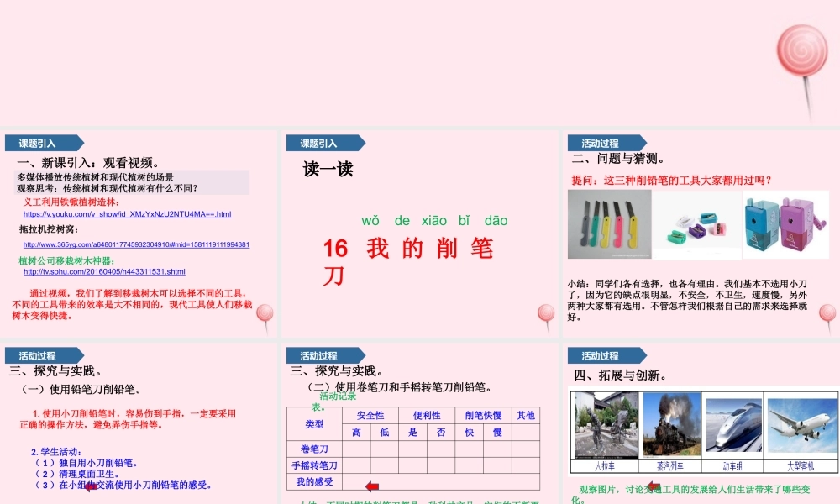
Task: Click the 读一读 heading
Action: 328,169
